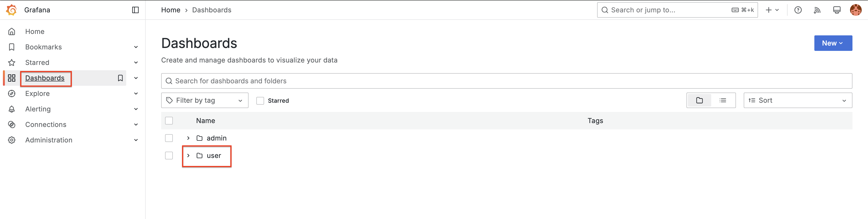Open Administration in the sidebar

49,140
